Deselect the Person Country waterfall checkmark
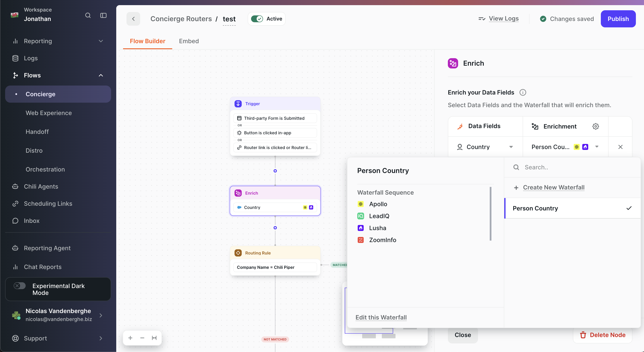 point(629,208)
